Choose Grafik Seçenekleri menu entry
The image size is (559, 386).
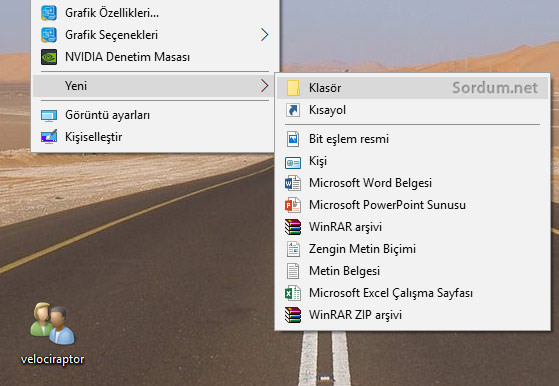156,35
